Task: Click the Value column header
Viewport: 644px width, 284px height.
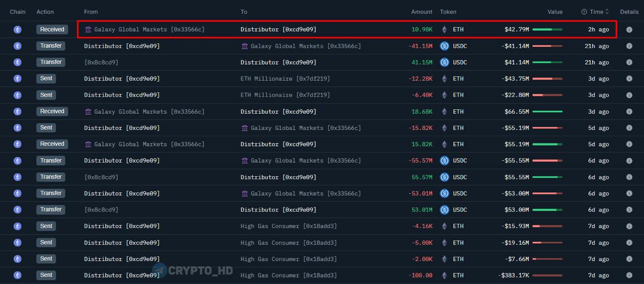Action: [555, 12]
